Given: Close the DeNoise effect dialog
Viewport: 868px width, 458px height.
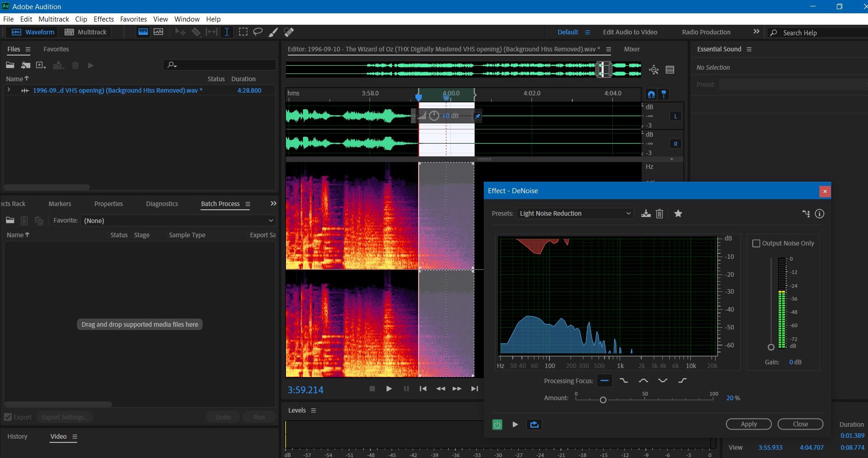Looking at the screenshot, I should (800, 424).
